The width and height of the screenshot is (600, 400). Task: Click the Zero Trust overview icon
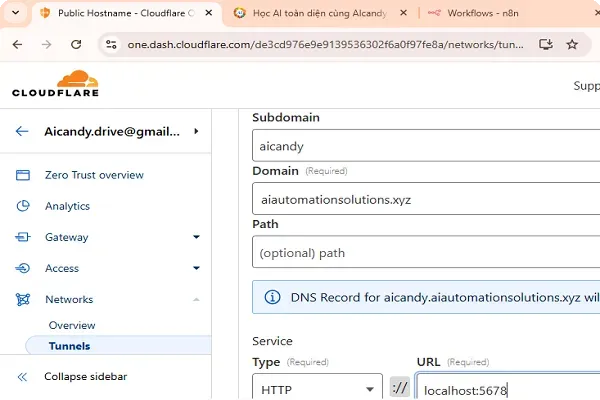tap(23, 175)
